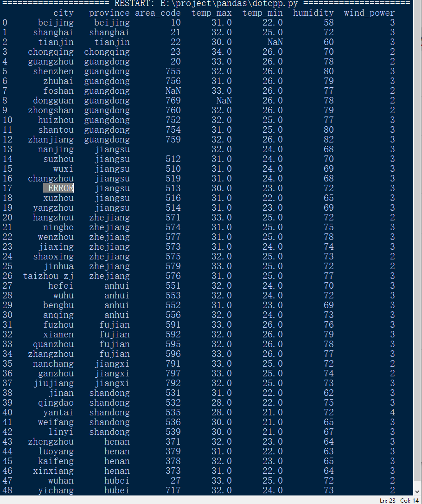The height and width of the screenshot is (504, 422).
Task: Click the temp_min column header
Action: tap(262, 13)
